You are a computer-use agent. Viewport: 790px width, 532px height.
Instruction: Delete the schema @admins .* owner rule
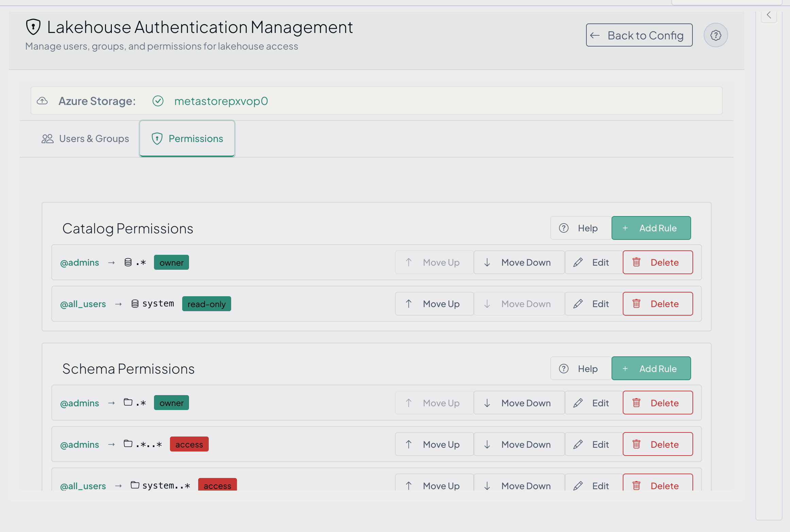tap(657, 403)
